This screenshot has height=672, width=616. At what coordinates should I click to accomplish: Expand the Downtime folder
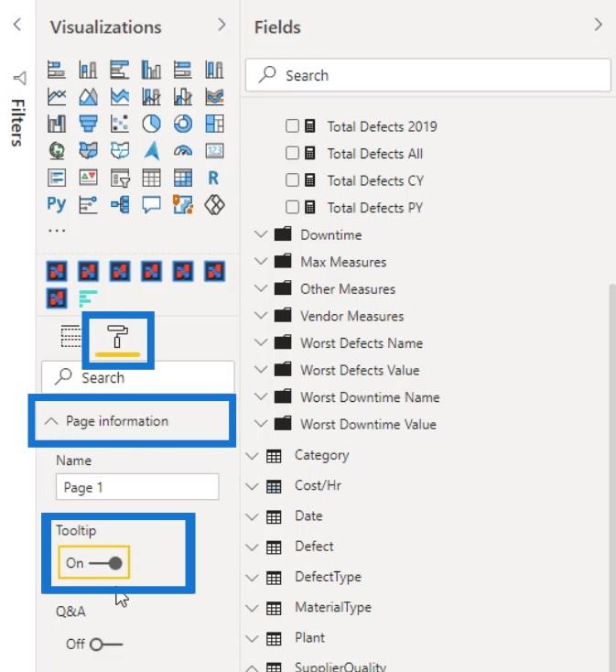coord(261,234)
